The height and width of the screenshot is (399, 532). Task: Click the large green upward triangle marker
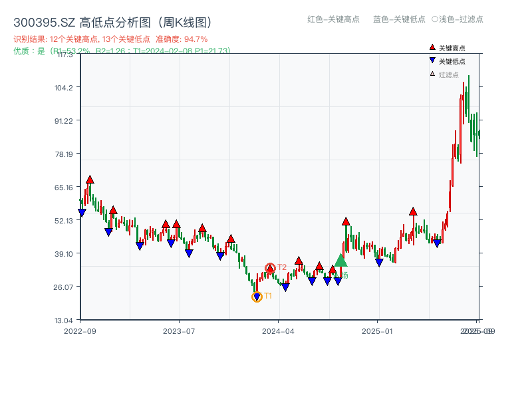click(340, 260)
